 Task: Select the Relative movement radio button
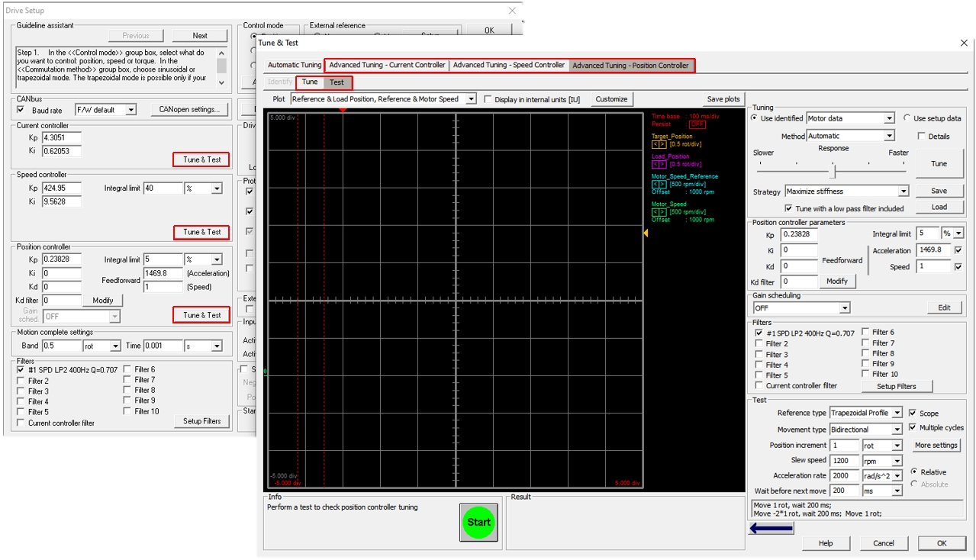(915, 471)
